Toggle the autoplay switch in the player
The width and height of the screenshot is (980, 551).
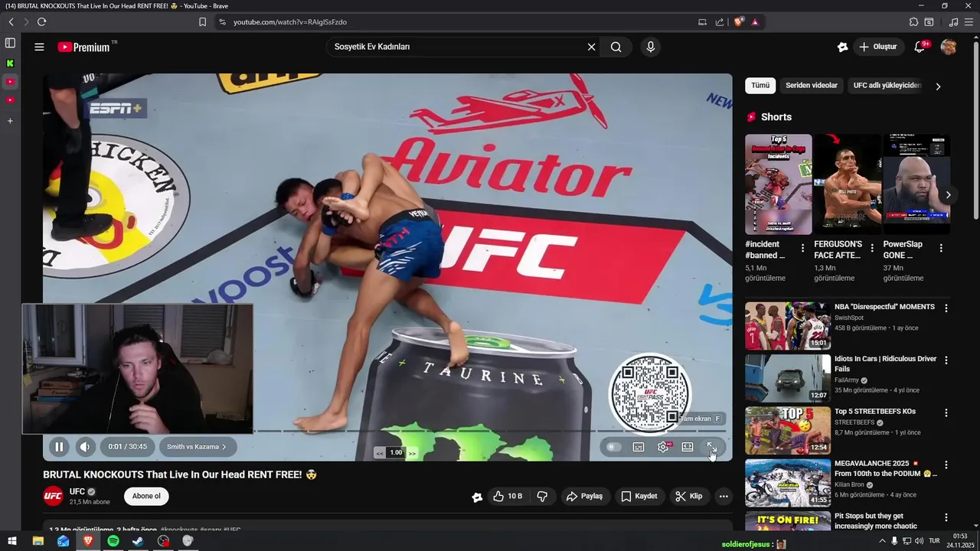coord(613,447)
